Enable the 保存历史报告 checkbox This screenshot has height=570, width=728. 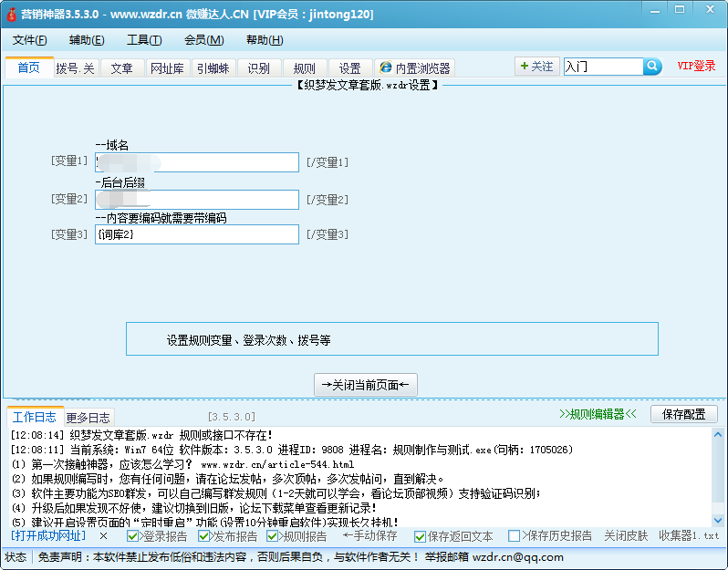(x=514, y=536)
